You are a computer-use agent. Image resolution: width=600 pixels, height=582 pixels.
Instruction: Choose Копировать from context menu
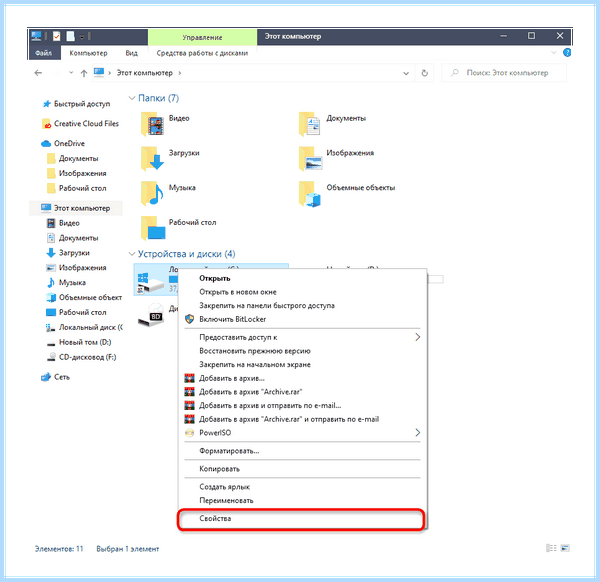click(x=302, y=469)
